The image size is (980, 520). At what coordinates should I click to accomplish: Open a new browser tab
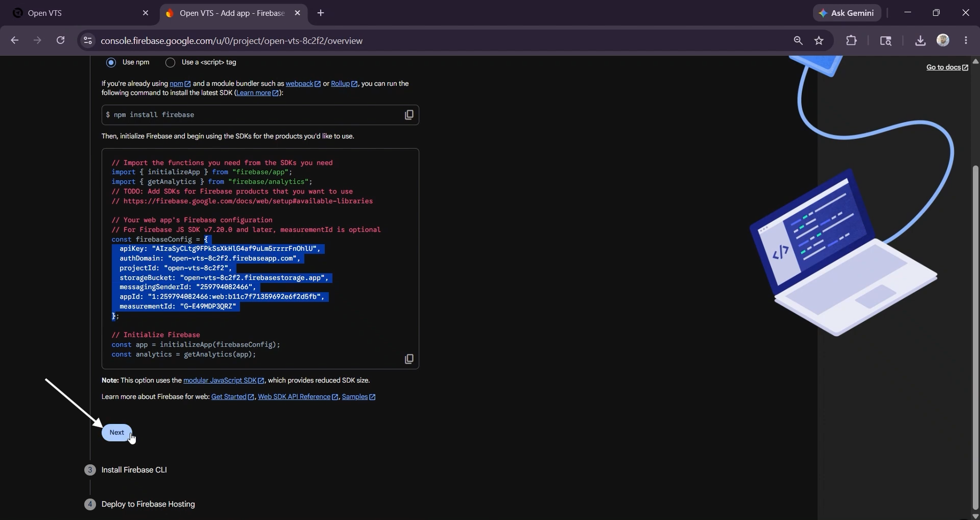tap(321, 13)
